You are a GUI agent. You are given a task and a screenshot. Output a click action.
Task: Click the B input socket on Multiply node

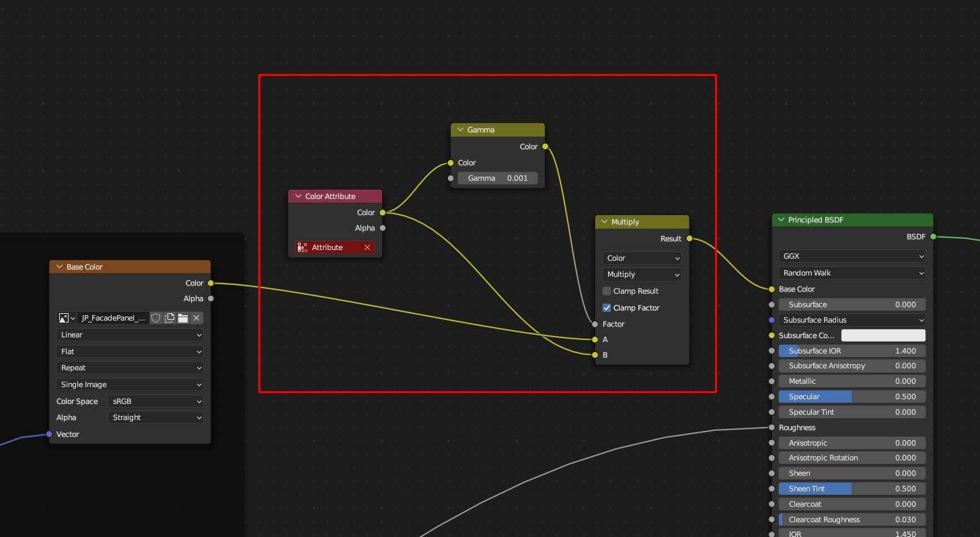[595, 355]
